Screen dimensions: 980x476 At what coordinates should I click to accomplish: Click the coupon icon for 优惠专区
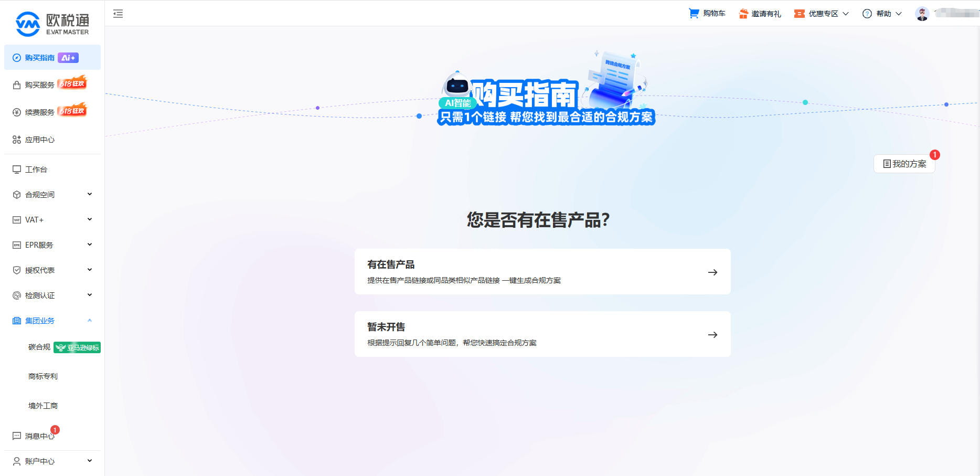[x=800, y=14]
